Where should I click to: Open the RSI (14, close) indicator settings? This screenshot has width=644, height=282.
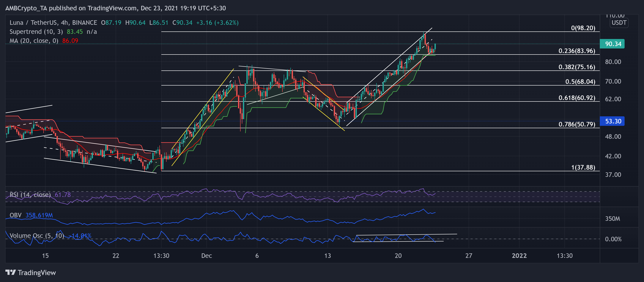pos(30,195)
